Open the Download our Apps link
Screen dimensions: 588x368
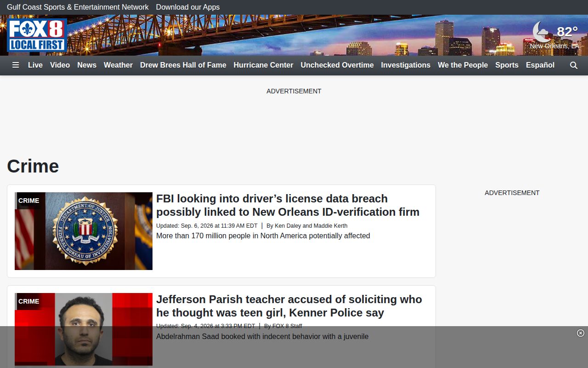click(188, 7)
